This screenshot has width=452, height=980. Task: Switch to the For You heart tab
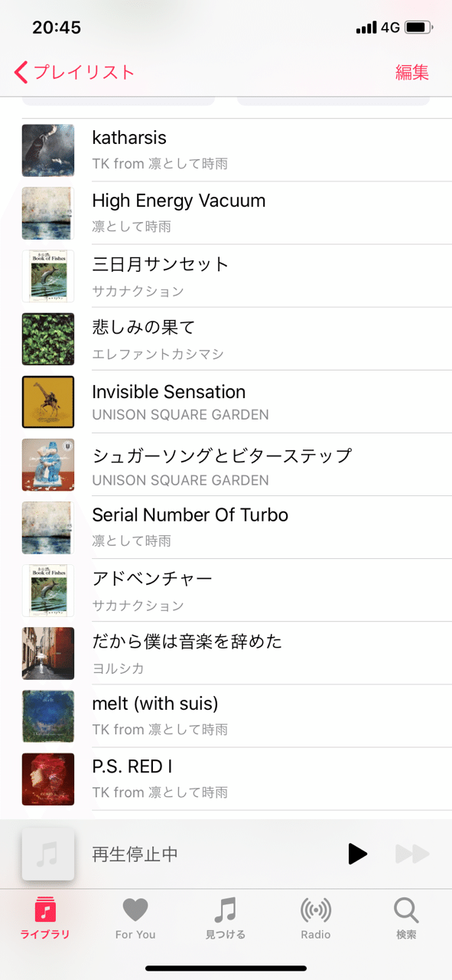[x=135, y=918]
